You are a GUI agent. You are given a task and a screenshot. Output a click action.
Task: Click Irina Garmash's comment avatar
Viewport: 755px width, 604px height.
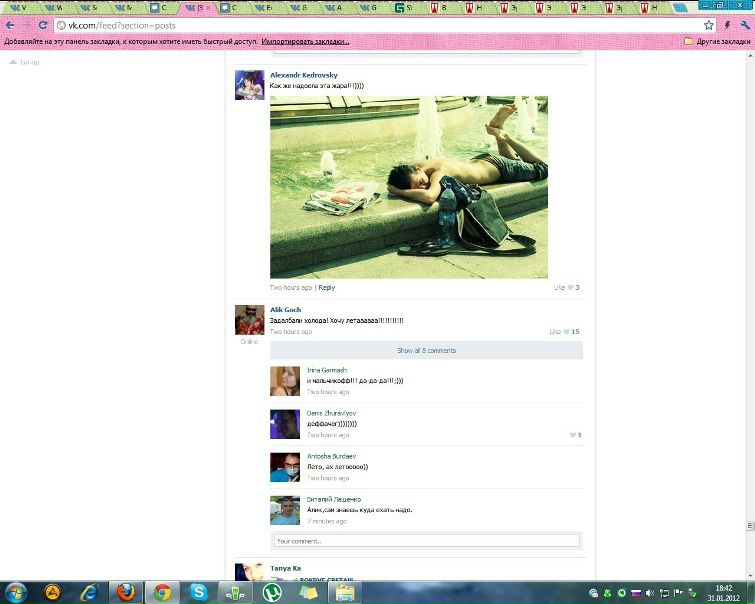pos(285,381)
